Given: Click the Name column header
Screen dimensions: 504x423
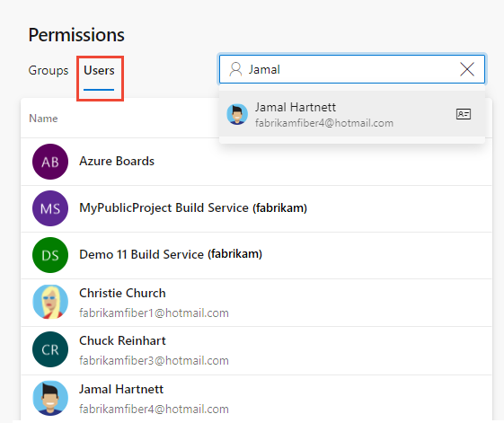Looking at the screenshot, I should [43, 119].
